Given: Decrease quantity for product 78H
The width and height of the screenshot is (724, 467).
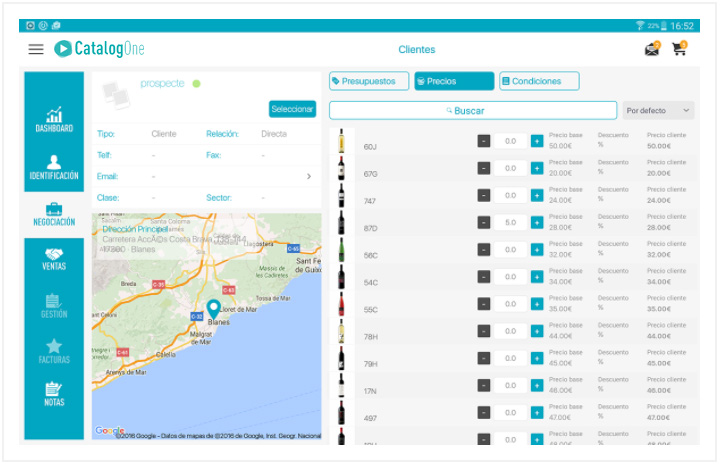Looking at the screenshot, I should (483, 331).
